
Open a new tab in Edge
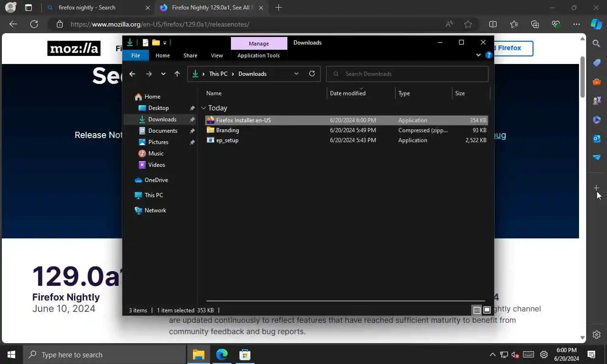coord(278,8)
